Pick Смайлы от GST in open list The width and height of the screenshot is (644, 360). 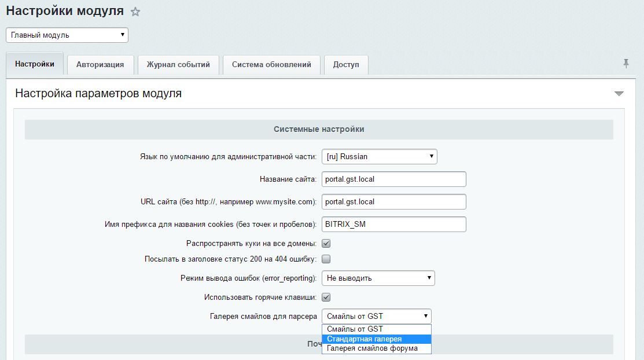click(x=376, y=329)
